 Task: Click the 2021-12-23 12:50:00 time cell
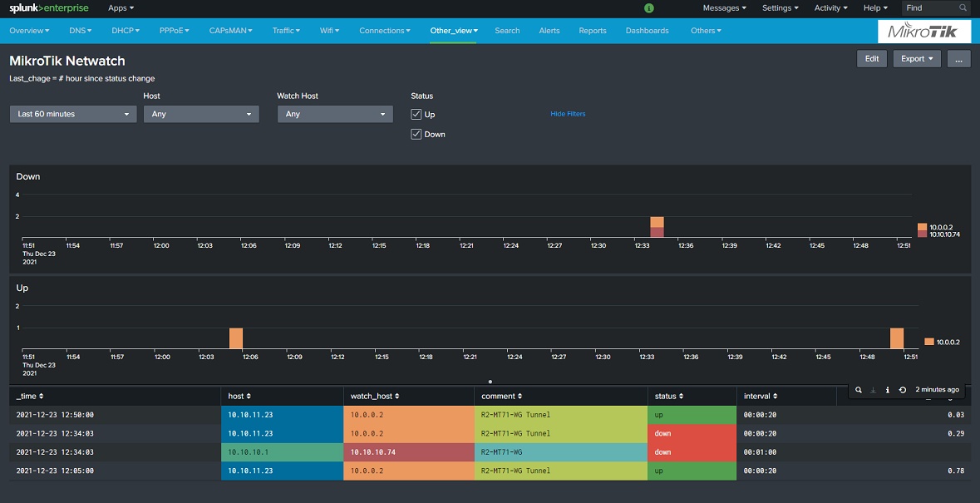click(x=115, y=415)
